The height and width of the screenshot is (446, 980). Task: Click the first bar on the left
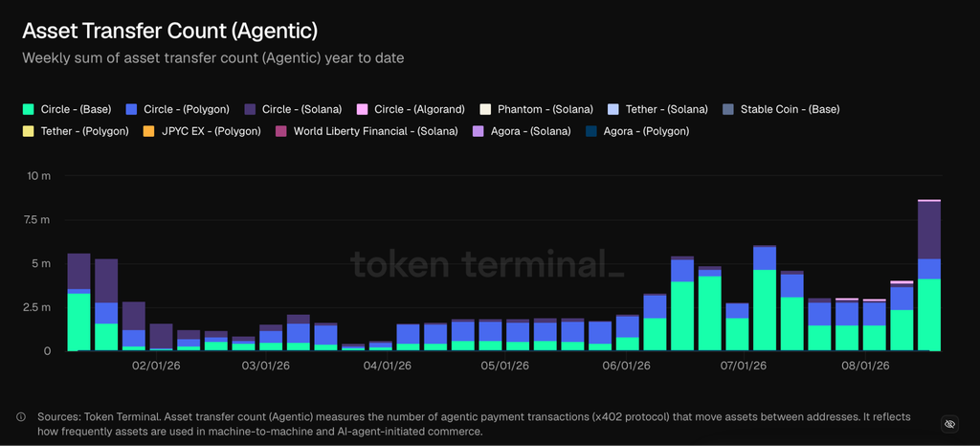[78, 302]
